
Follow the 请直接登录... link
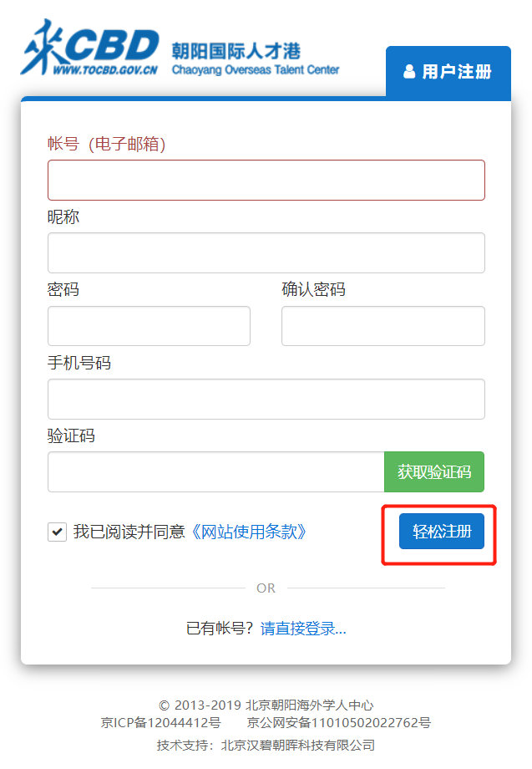pos(303,629)
